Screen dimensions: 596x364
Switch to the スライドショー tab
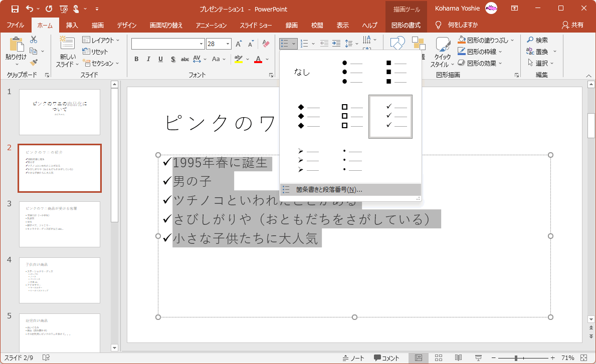[256, 25]
